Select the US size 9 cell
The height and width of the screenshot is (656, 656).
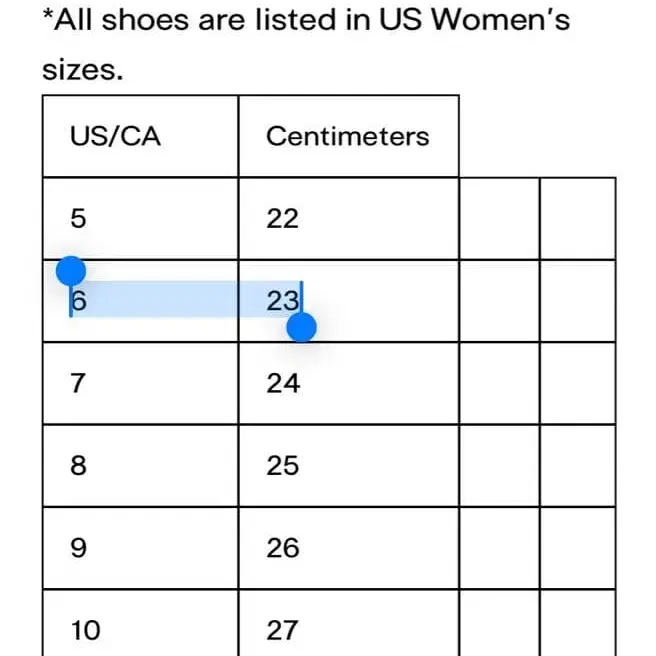point(140,548)
